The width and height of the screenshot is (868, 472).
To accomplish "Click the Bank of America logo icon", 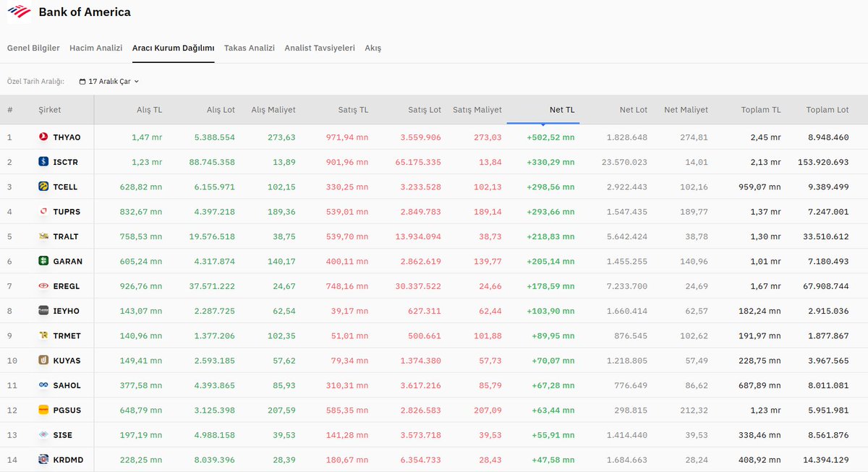I will click(x=19, y=12).
